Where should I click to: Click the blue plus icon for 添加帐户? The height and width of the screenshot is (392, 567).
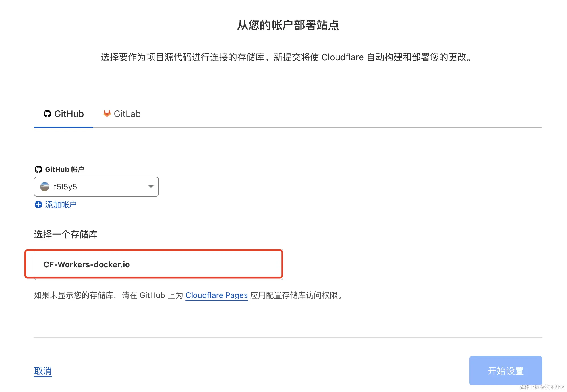[x=38, y=205]
